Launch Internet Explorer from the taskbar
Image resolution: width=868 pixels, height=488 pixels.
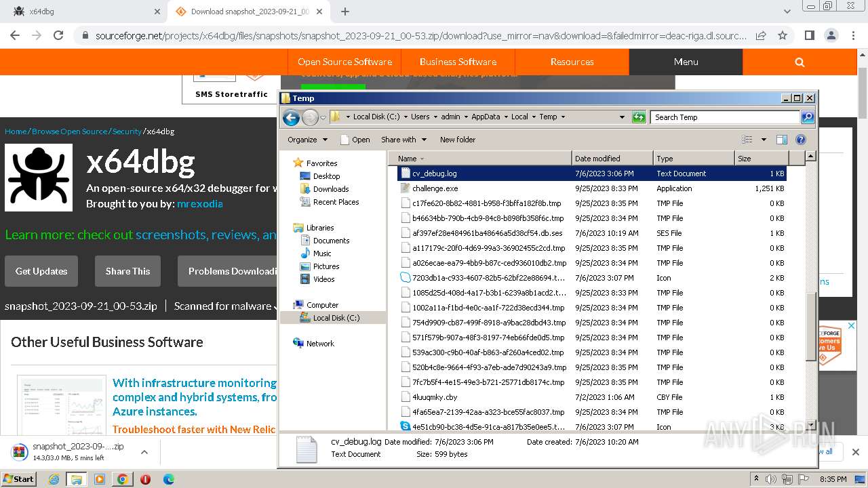tap(54, 479)
